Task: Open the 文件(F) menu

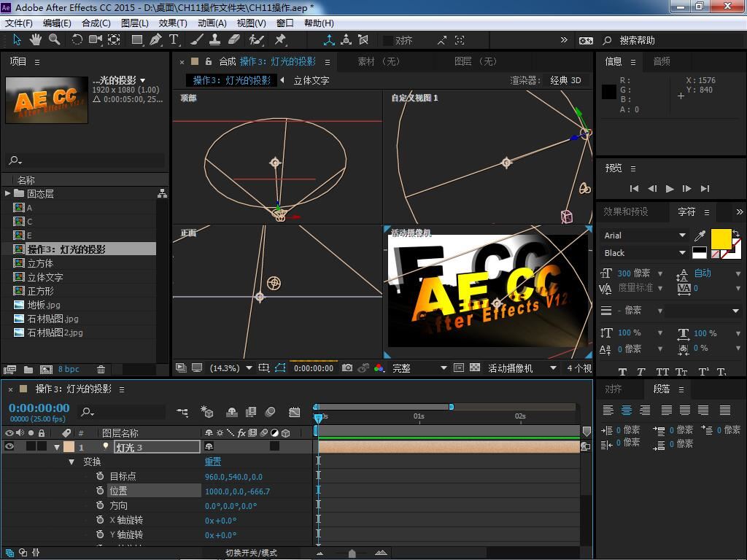Action: click(x=19, y=23)
